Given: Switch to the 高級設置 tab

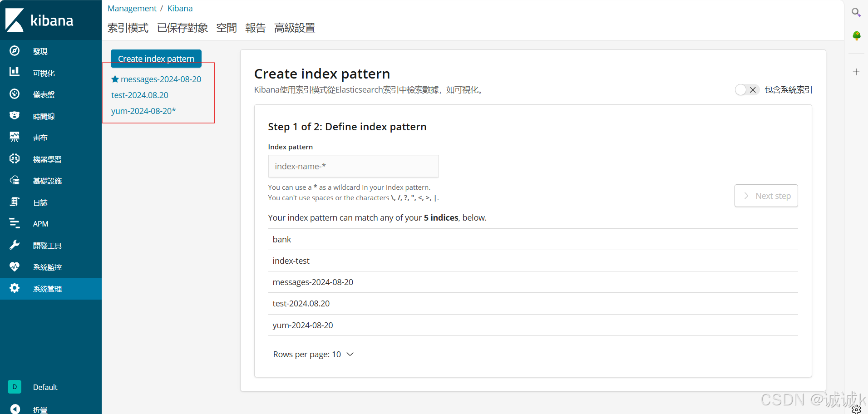Looking at the screenshot, I should point(295,28).
